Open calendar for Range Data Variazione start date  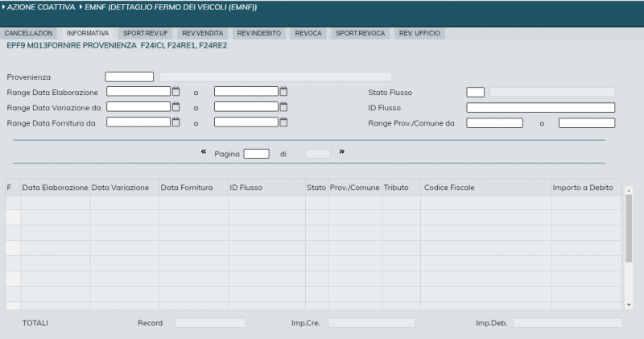[175, 107]
